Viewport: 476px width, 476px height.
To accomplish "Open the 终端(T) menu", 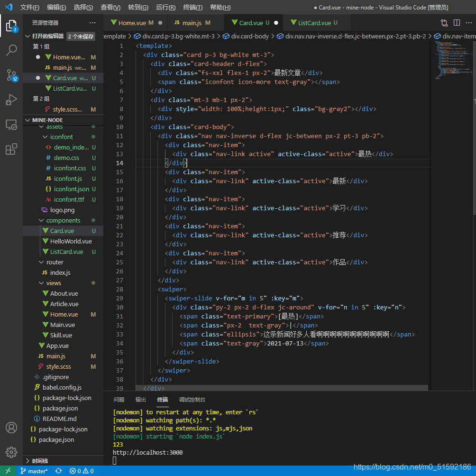I will pos(193,7).
